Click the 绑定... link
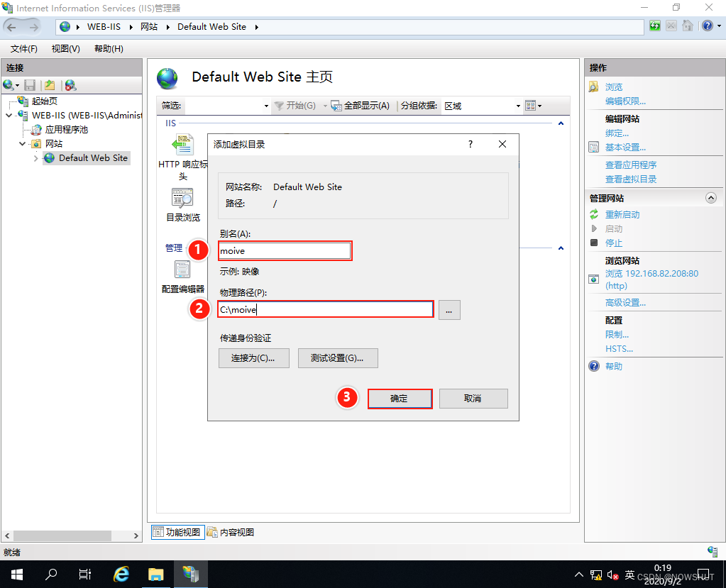Viewport: 726px width, 588px height. click(x=617, y=133)
